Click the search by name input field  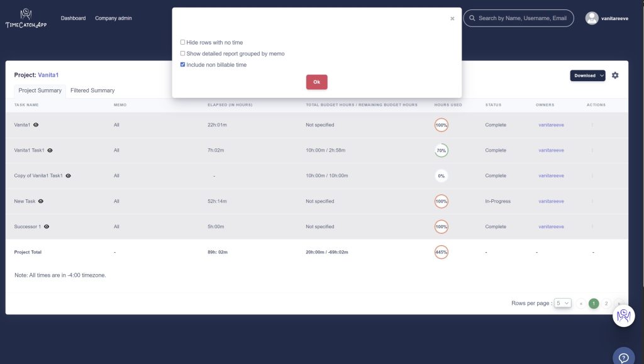coord(522,18)
